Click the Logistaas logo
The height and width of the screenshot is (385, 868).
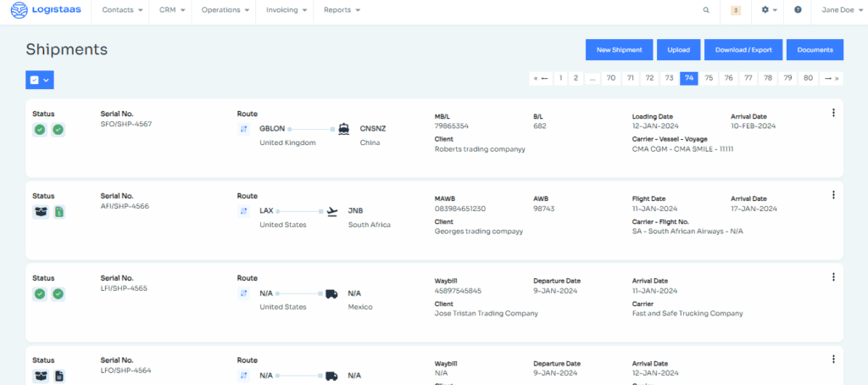coord(47,10)
